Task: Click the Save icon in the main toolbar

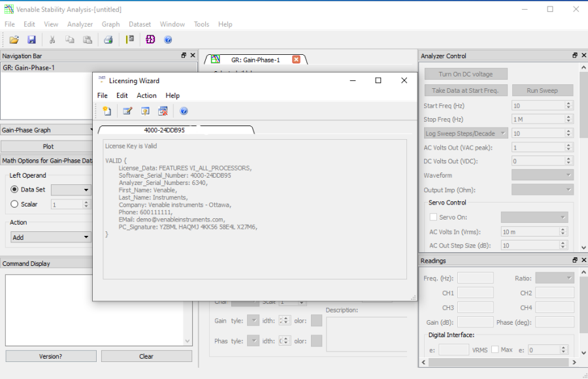Action: 31,39
